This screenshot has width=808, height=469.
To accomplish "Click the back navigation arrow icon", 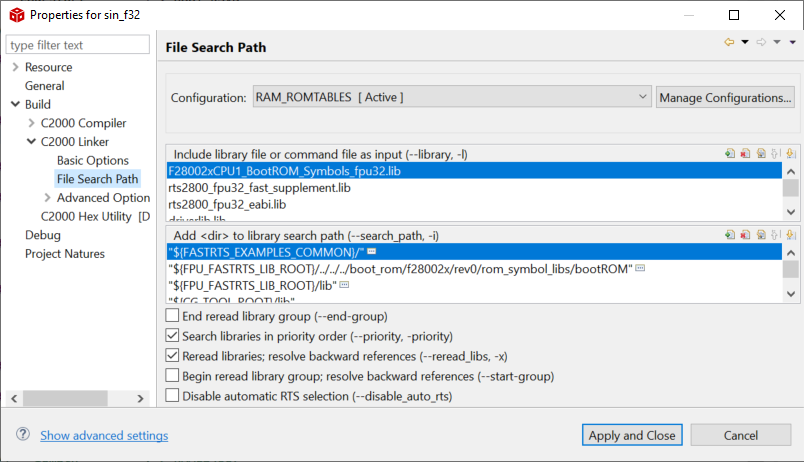I will [729, 42].
